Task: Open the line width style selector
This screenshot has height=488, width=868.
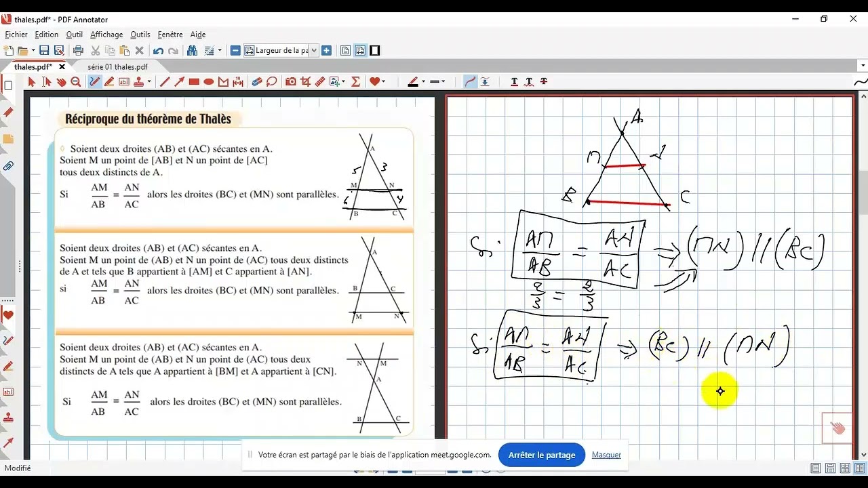Action: pyautogui.click(x=435, y=82)
